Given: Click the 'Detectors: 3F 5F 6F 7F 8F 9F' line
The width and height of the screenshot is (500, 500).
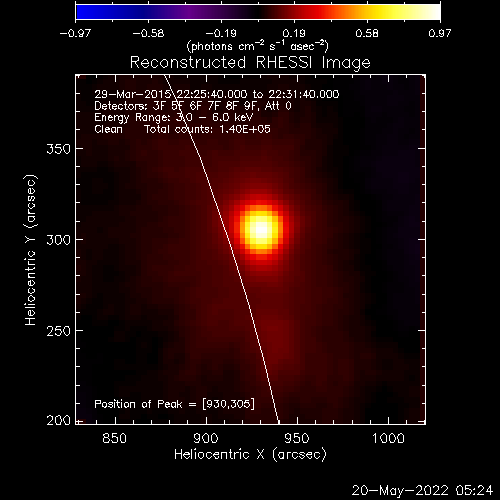Looking at the screenshot, I should pyautogui.click(x=176, y=106).
